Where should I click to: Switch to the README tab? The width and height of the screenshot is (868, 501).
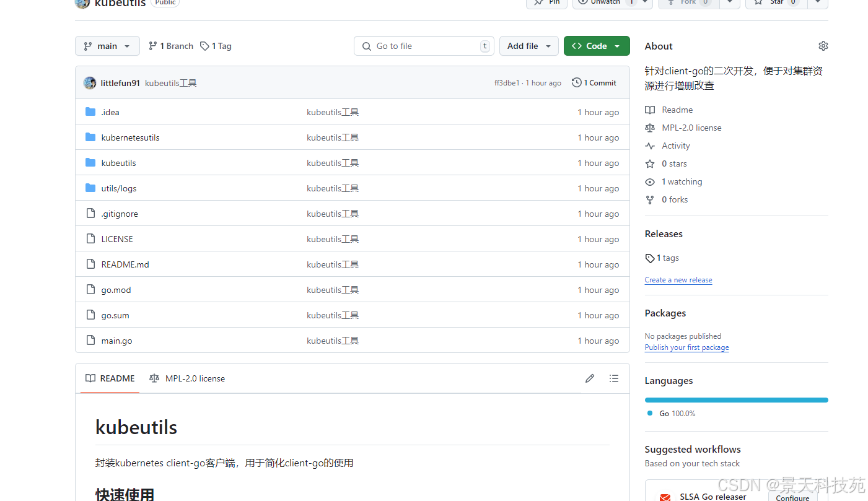coord(110,378)
